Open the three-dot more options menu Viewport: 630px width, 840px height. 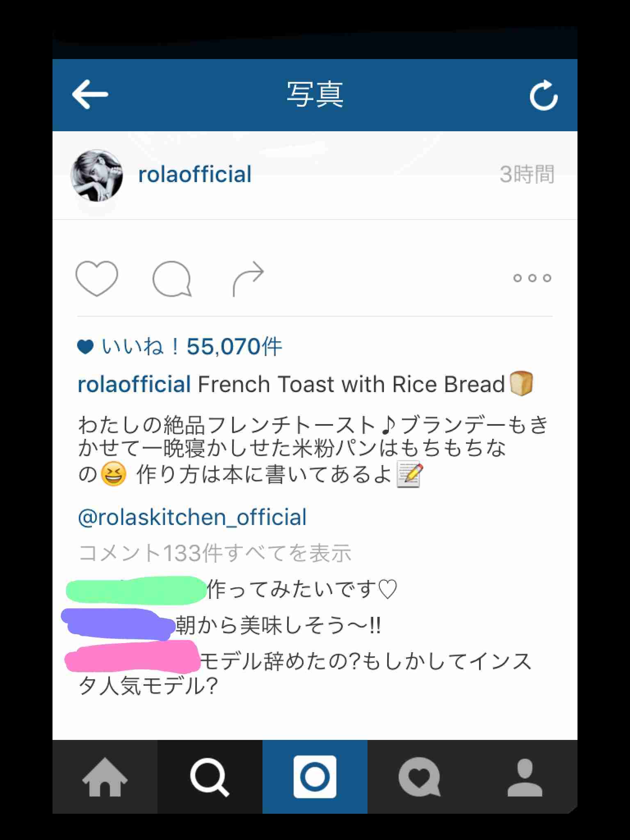pyautogui.click(x=532, y=278)
